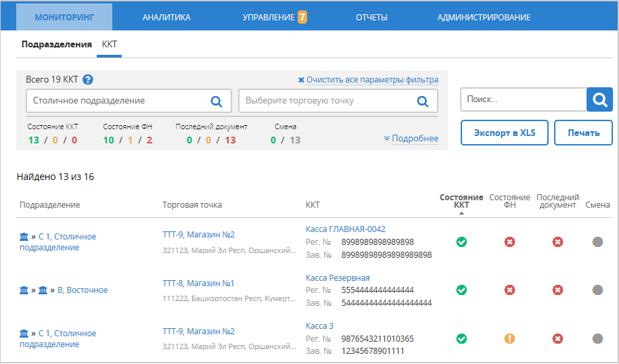Open the Аналитика menu tab

(166, 17)
